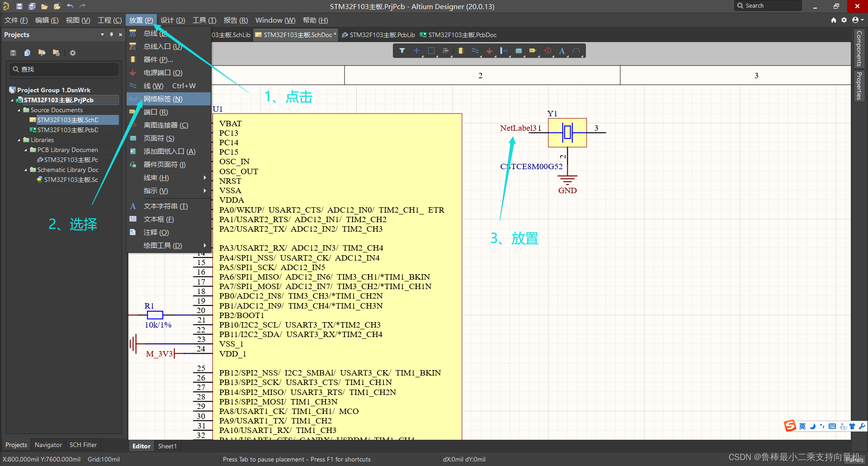Toggle the Projects panel pin

[x=111, y=34]
